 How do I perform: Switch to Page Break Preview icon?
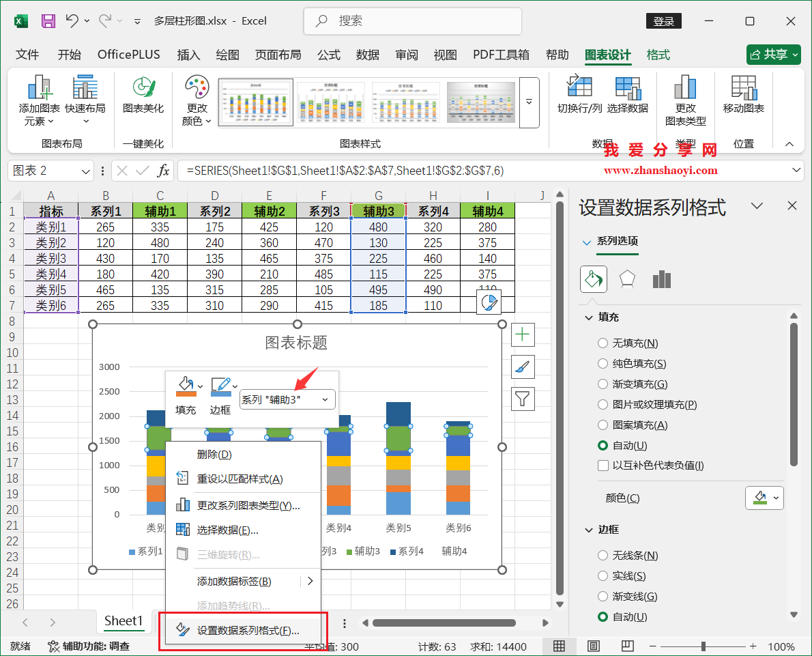[628, 646]
